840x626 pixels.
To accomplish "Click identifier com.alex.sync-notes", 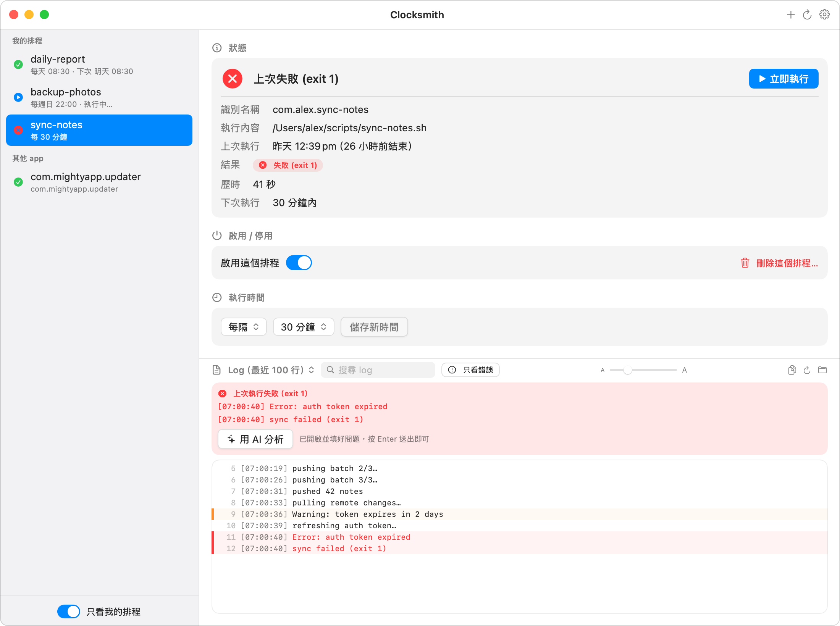I will (320, 110).
